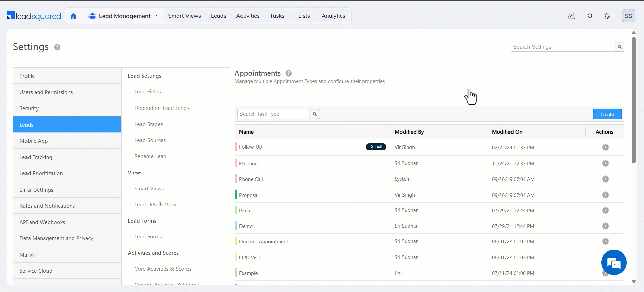The width and height of the screenshot is (644, 292).
Task: Open the Lists menu
Action: (x=304, y=16)
